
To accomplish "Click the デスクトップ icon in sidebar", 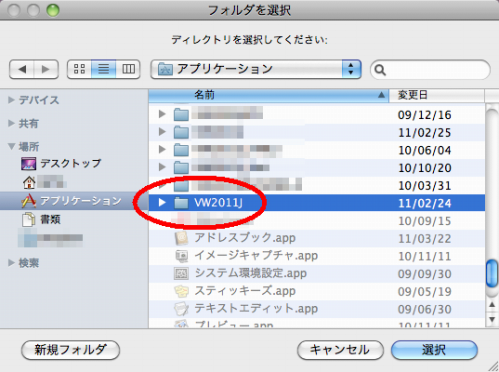I will (x=29, y=164).
